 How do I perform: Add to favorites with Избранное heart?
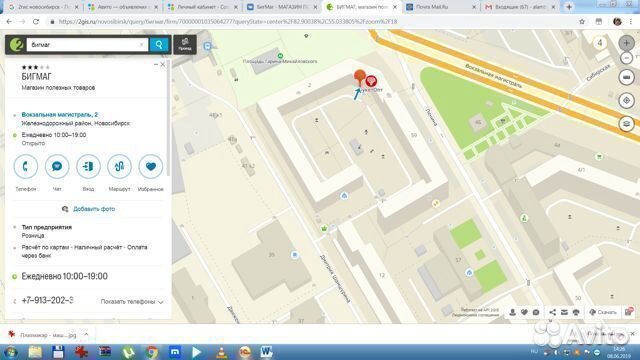[151, 167]
